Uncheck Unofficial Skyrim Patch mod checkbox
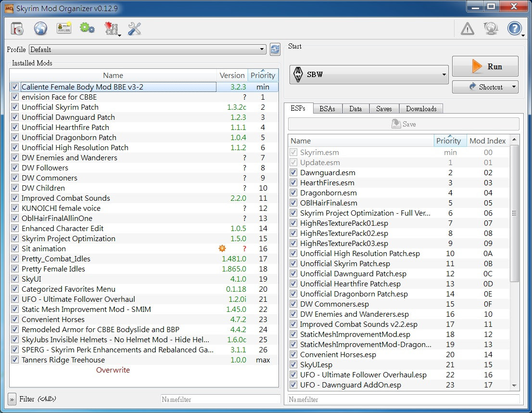The height and width of the screenshot is (413, 532). 15,107
